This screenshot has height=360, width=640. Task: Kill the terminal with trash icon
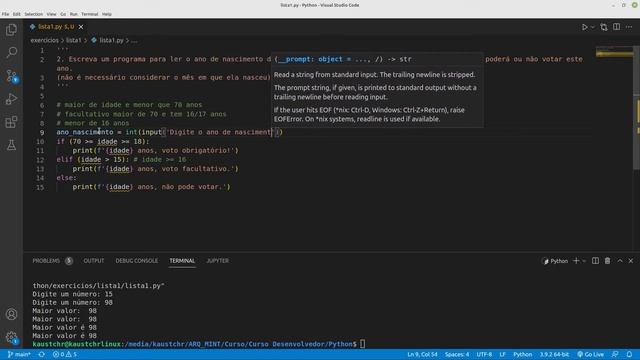click(x=607, y=261)
